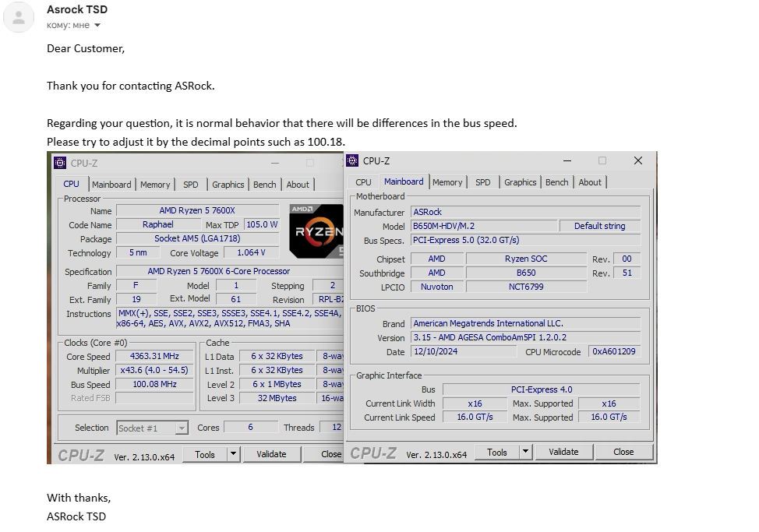This screenshot has width=759, height=532.
Task: Click the 'x43.6 (4.0 - 54.5)' multiplier value
Action: point(154,370)
